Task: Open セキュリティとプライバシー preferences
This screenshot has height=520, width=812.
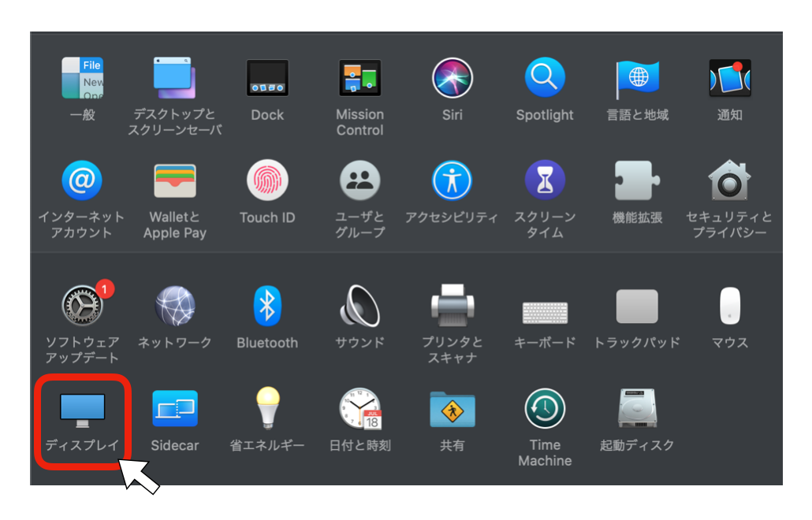Action: pos(730,180)
